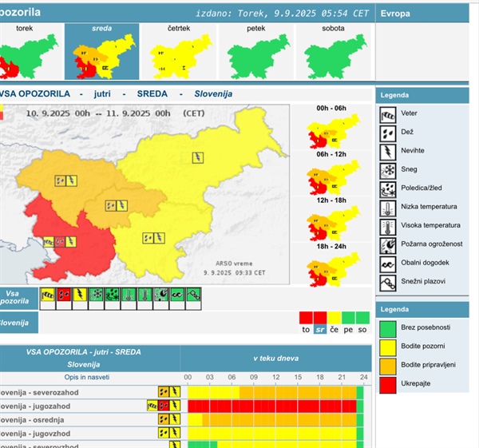Image resolution: width=479 pixels, height=448 pixels.
Task: Click rain icon in jugovzhod table row
Action: (164, 432)
